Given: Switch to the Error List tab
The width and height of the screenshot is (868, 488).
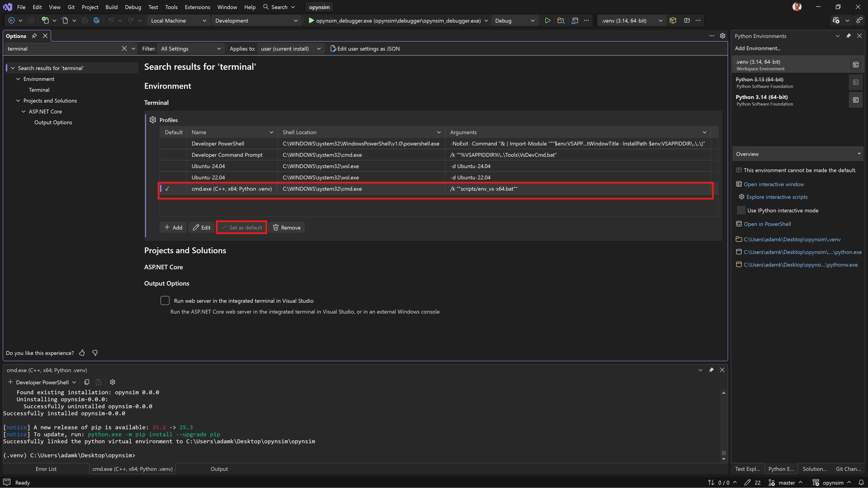Looking at the screenshot, I should tap(46, 469).
